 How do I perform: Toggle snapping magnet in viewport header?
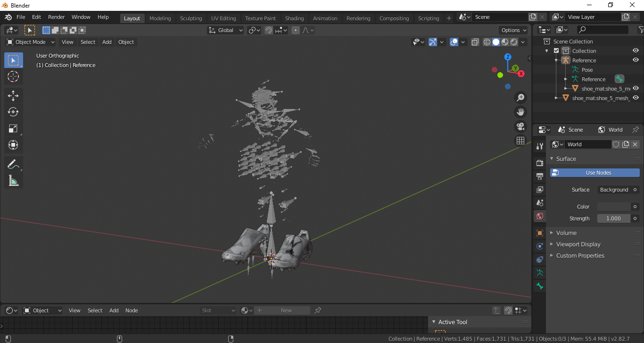pos(268,30)
